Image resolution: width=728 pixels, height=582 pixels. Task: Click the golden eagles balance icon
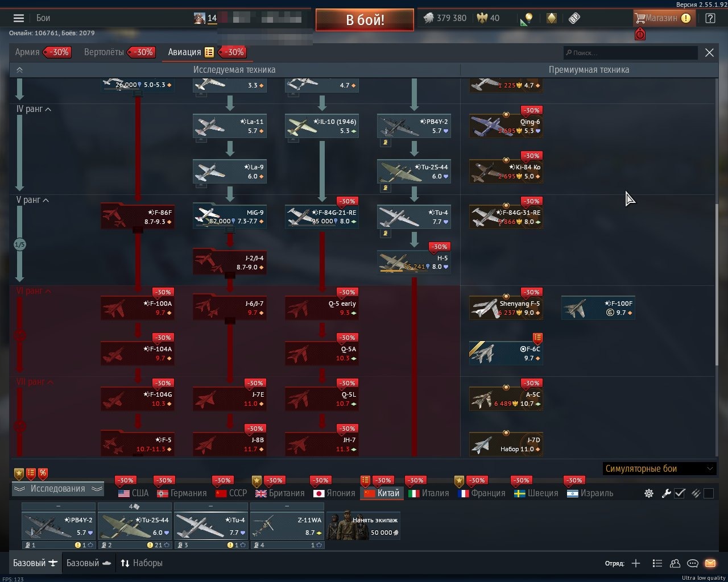[482, 18]
